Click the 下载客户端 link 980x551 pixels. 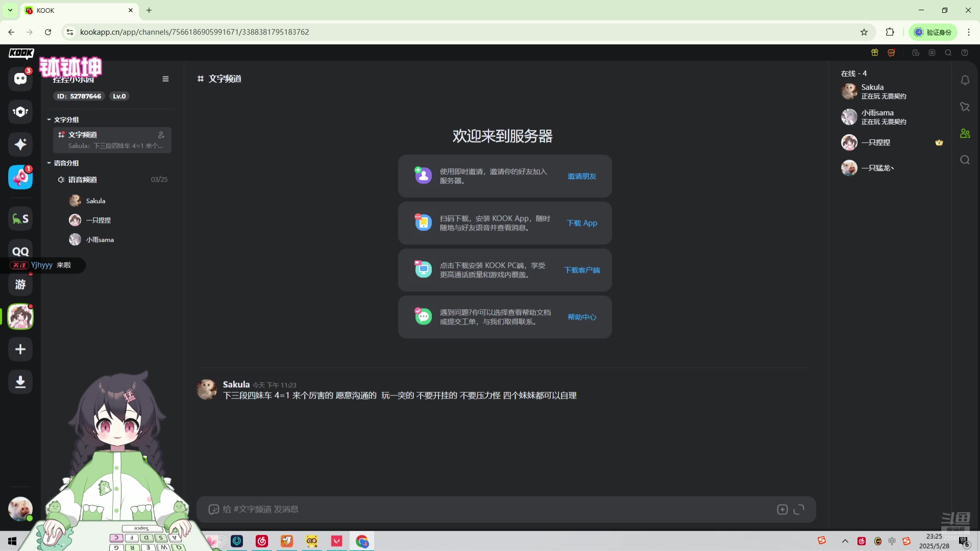tap(582, 270)
